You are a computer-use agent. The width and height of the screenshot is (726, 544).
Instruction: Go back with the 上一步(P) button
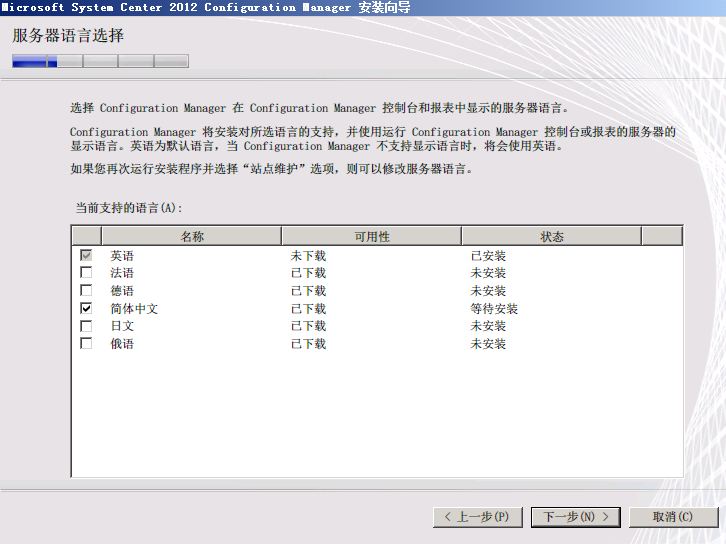pyautogui.click(x=478, y=517)
